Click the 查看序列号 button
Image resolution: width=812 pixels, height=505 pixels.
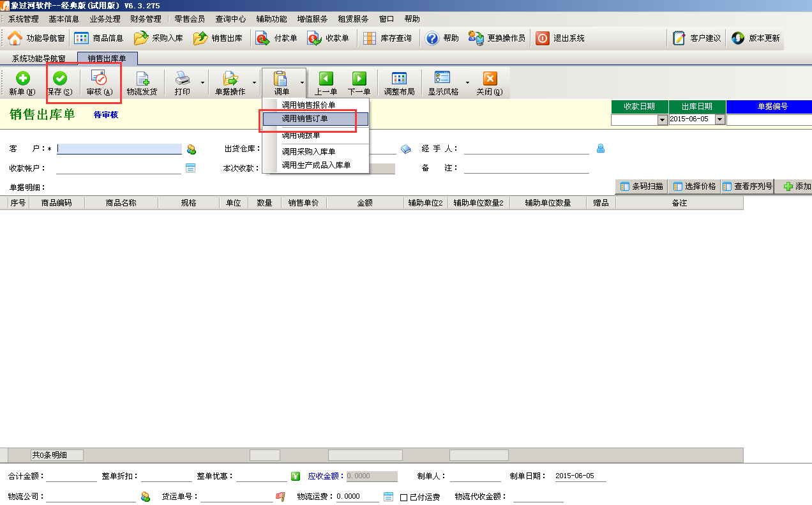748,186
